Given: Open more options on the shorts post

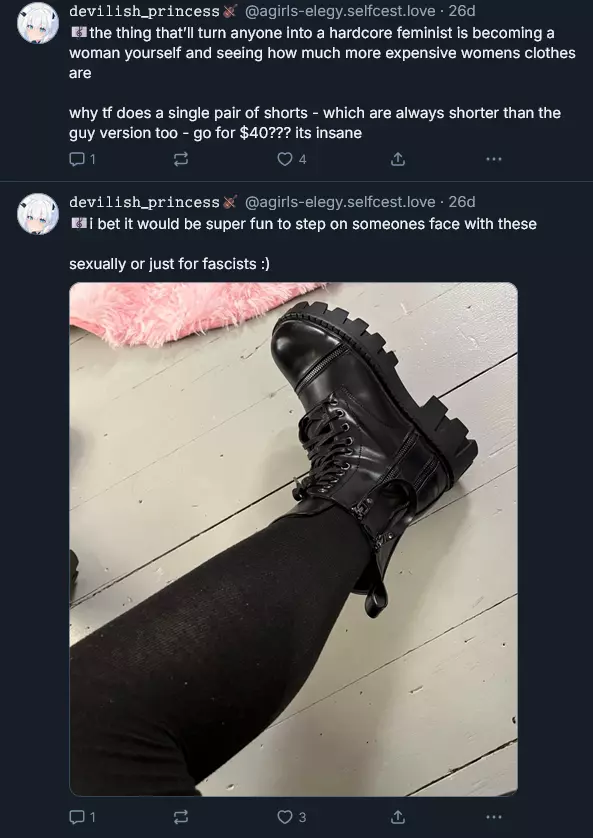Looking at the screenshot, I should 494,159.
